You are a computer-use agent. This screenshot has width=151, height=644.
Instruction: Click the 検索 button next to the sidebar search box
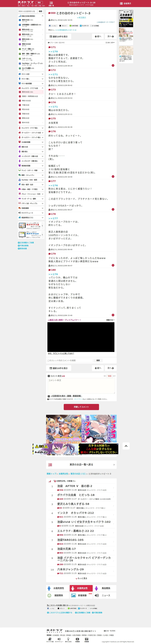(x=40, y=11)
